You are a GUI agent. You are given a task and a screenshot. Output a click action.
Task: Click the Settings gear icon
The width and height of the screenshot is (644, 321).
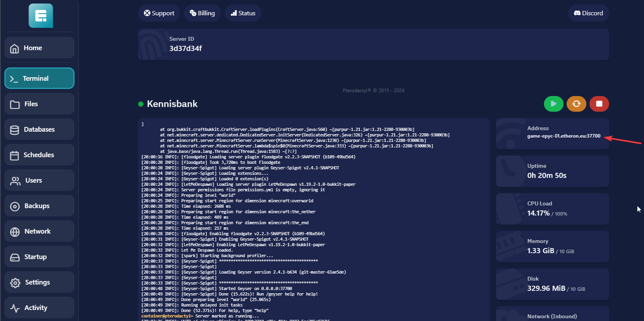coord(15,283)
